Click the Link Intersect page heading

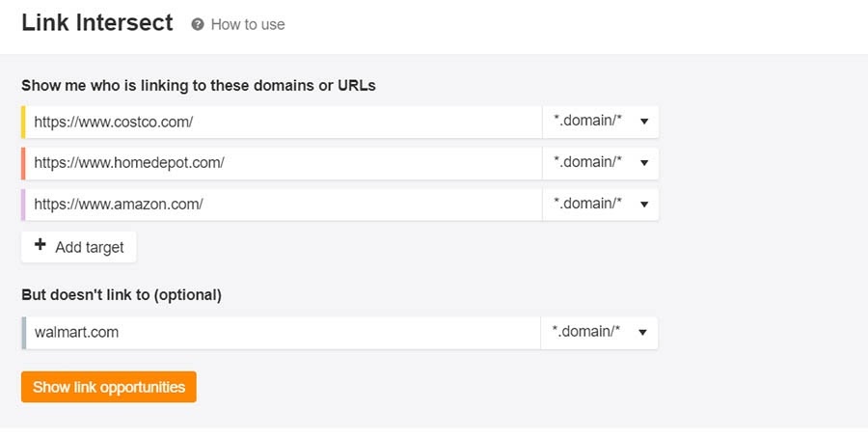(97, 23)
